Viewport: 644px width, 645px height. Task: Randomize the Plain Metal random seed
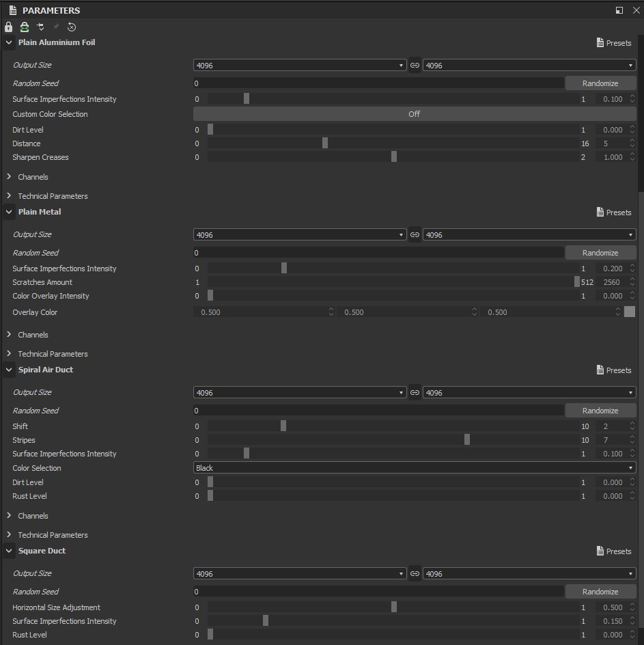(600, 253)
